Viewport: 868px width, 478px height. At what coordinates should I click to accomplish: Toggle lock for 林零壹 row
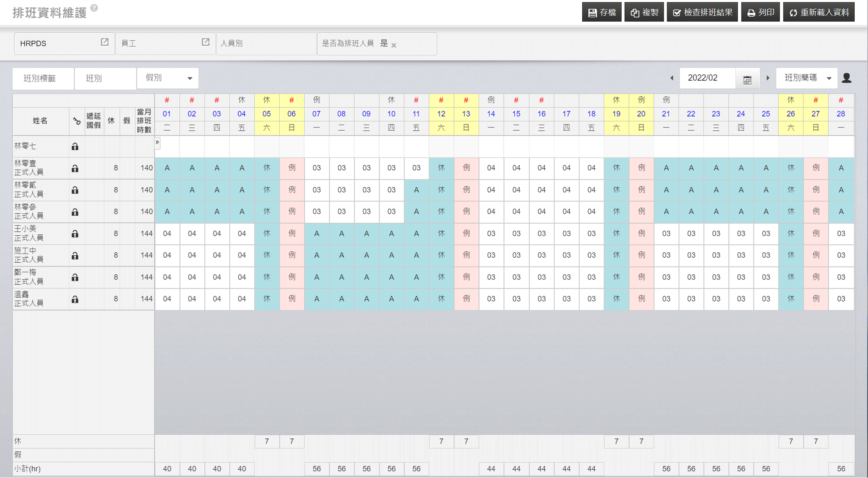75,168
